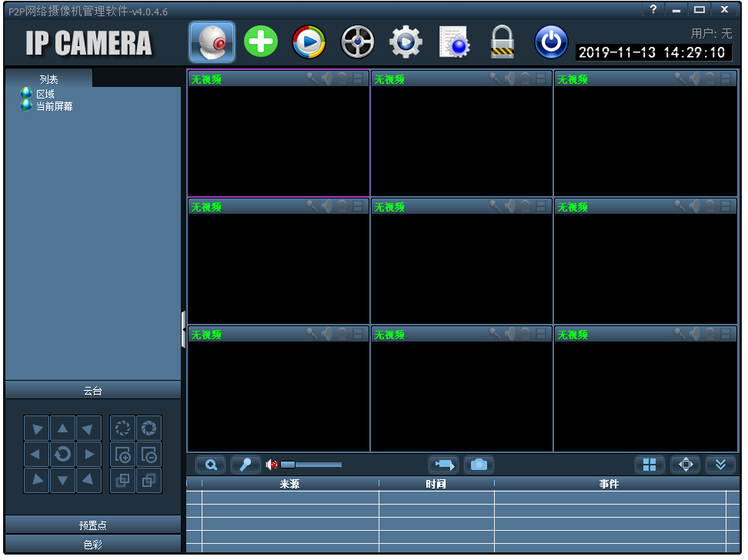This screenshot has width=748, height=560.
Task: Open system settings with the gear icon
Action: 406,42
